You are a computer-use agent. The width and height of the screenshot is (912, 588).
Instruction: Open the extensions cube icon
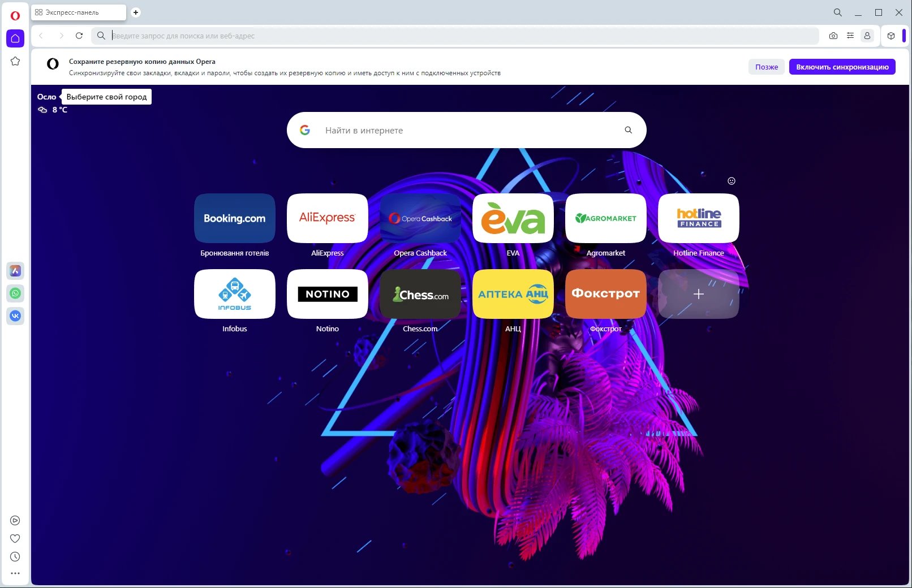[x=891, y=36]
